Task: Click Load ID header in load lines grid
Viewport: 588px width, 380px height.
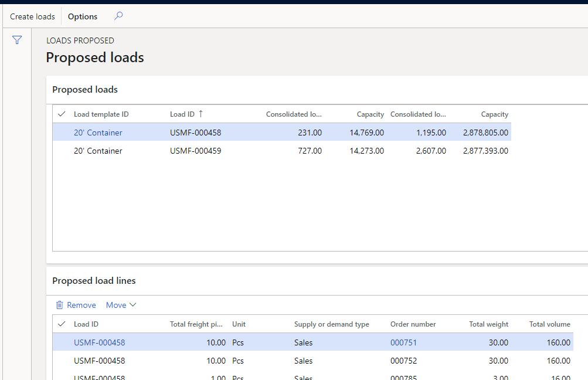Action: point(86,324)
